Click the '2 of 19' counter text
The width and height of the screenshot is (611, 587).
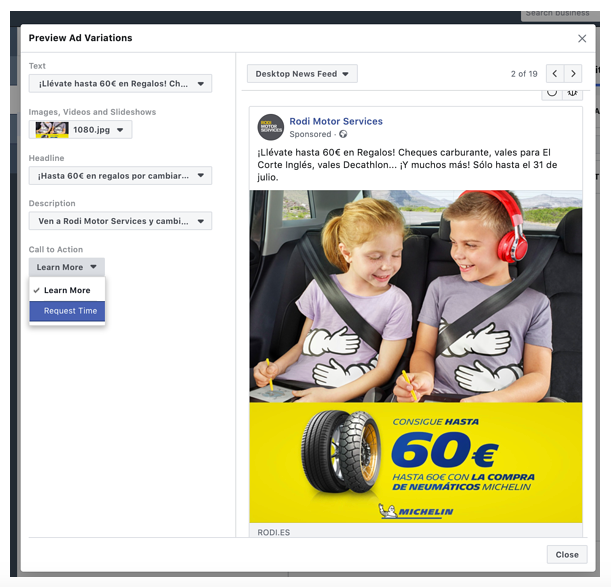(524, 74)
